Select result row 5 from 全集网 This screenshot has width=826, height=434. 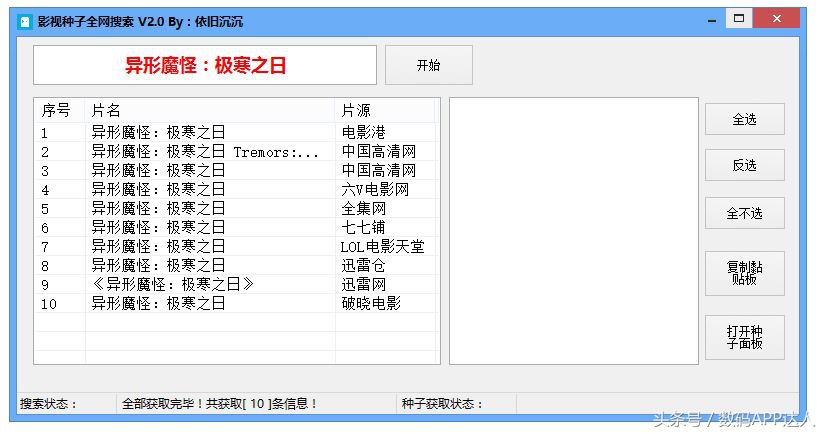pos(236,209)
